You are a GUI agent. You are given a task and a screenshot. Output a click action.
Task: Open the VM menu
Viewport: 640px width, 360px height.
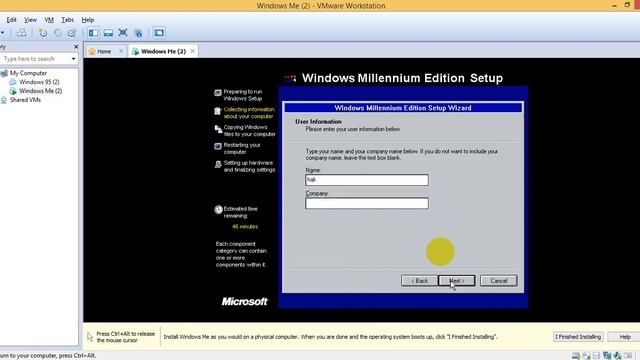(x=49, y=20)
